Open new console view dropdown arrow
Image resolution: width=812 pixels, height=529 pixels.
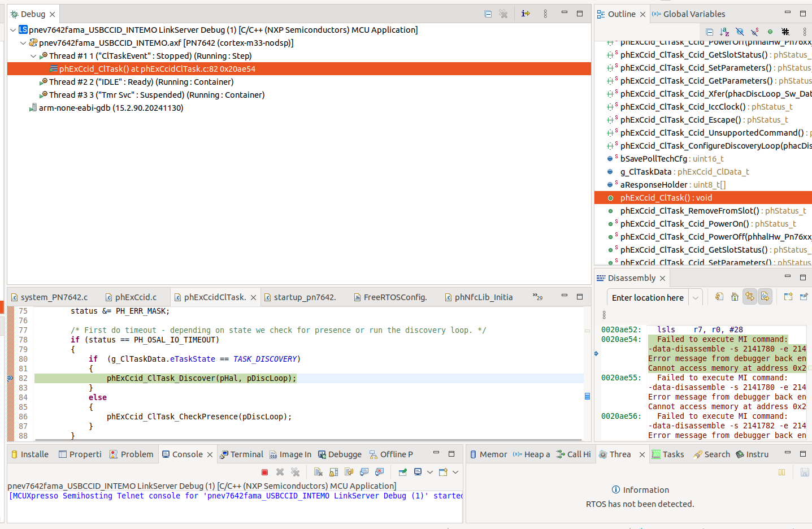[455, 472]
